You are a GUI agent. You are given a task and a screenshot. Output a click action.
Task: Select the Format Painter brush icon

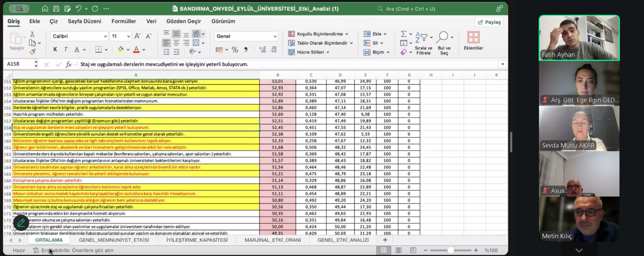[33, 52]
